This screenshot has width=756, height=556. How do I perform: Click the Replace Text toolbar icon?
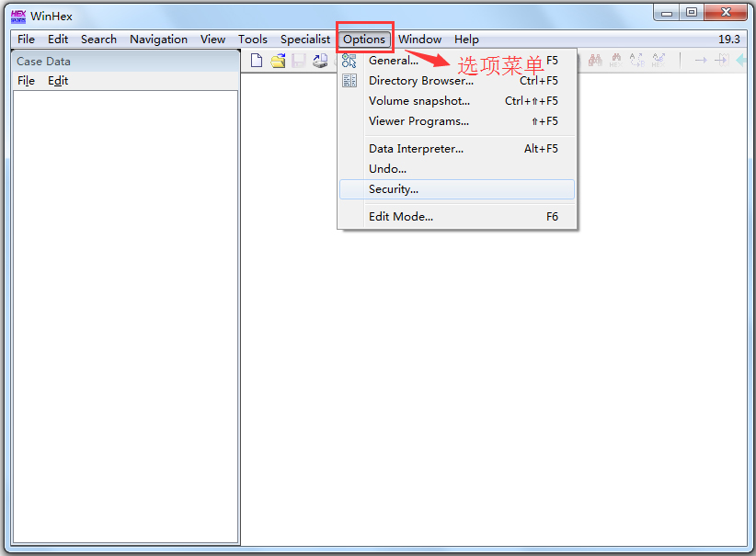tap(637, 61)
